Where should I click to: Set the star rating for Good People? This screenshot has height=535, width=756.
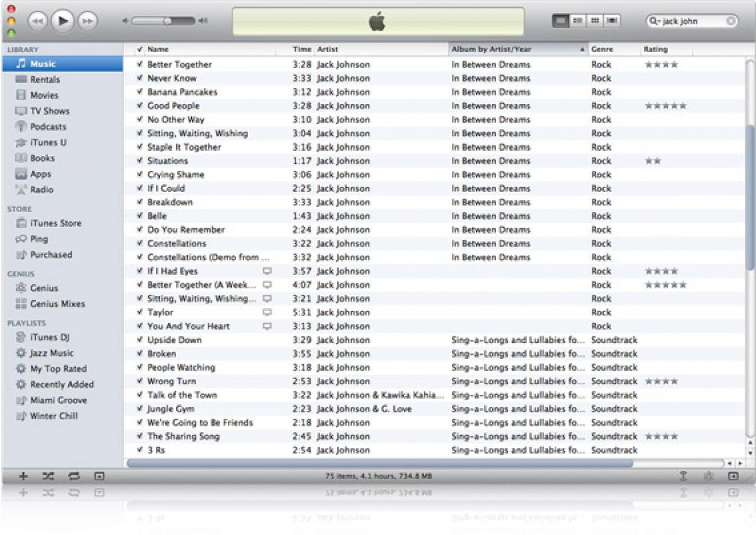pos(666,106)
